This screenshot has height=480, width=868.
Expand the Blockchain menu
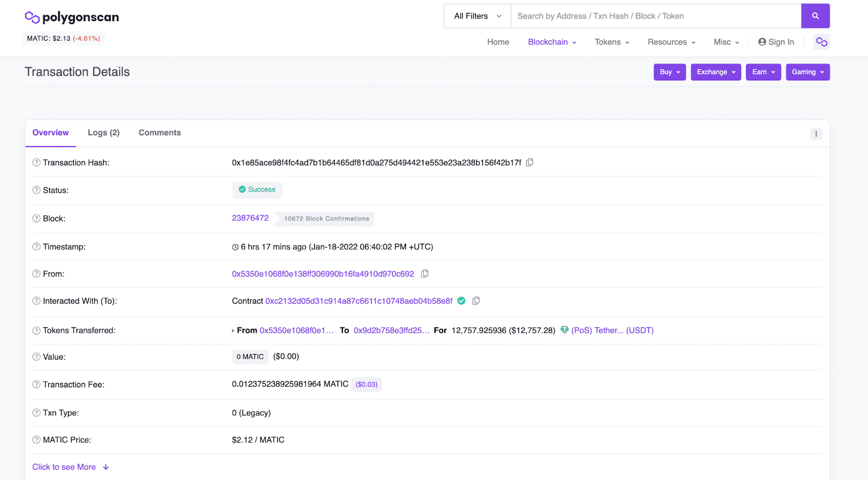(552, 42)
